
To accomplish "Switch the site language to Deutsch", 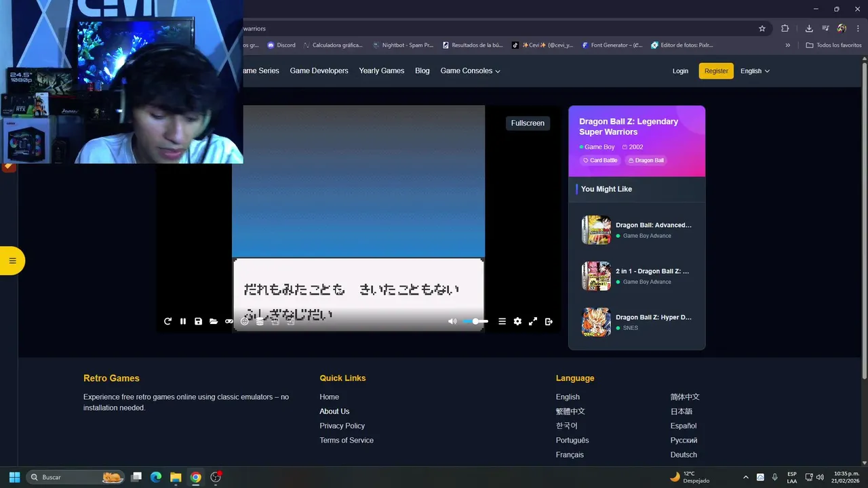I will [684, 455].
